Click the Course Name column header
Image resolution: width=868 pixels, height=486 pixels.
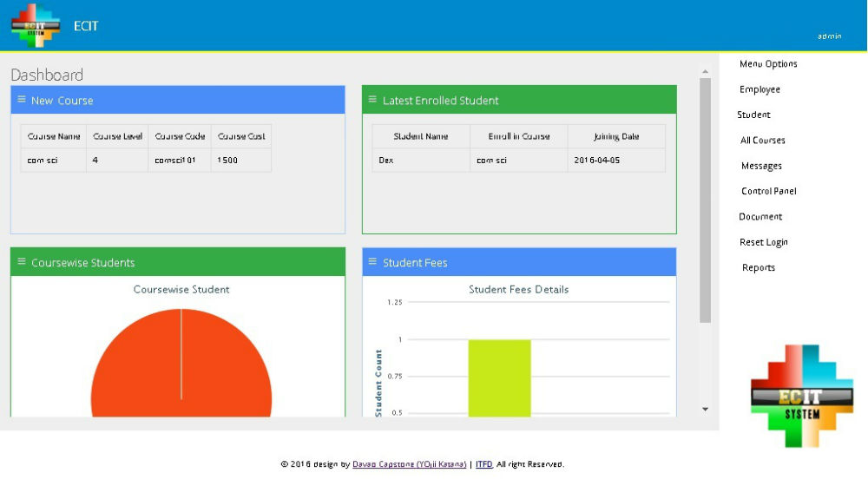[x=54, y=136]
